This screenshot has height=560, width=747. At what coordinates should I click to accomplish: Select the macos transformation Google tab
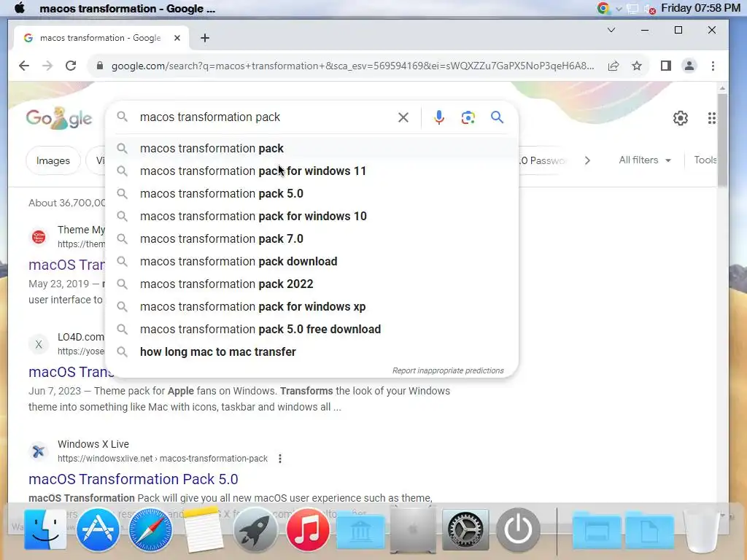click(x=100, y=38)
